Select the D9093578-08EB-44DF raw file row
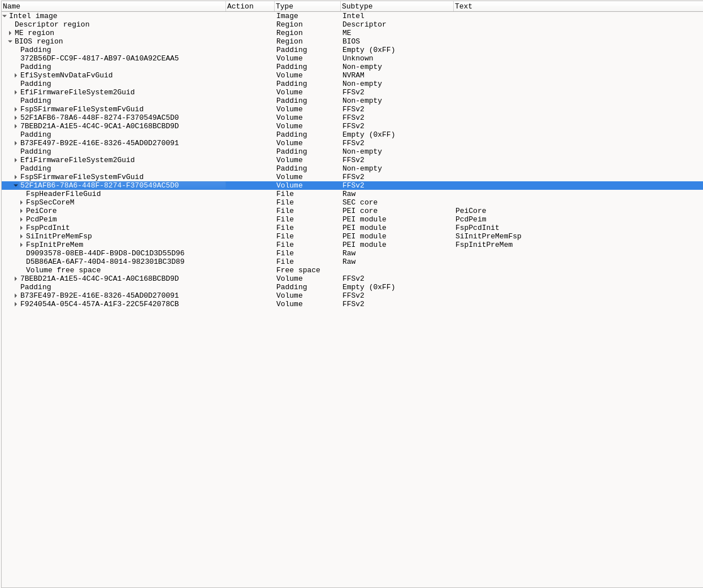The height and width of the screenshot is (588, 703). [x=352, y=253]
